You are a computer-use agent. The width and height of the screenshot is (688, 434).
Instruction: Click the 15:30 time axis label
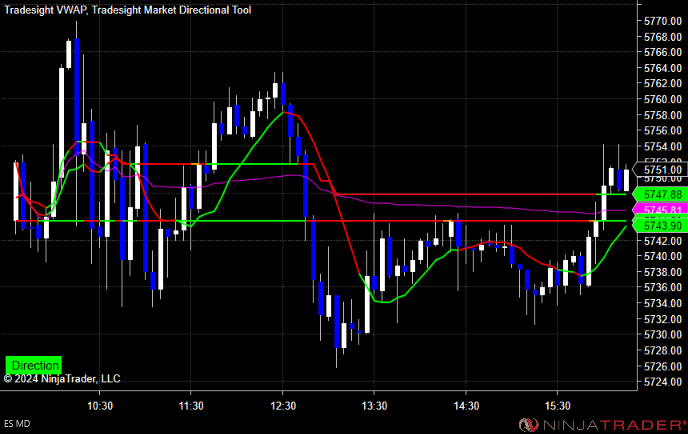coord(557,406)
